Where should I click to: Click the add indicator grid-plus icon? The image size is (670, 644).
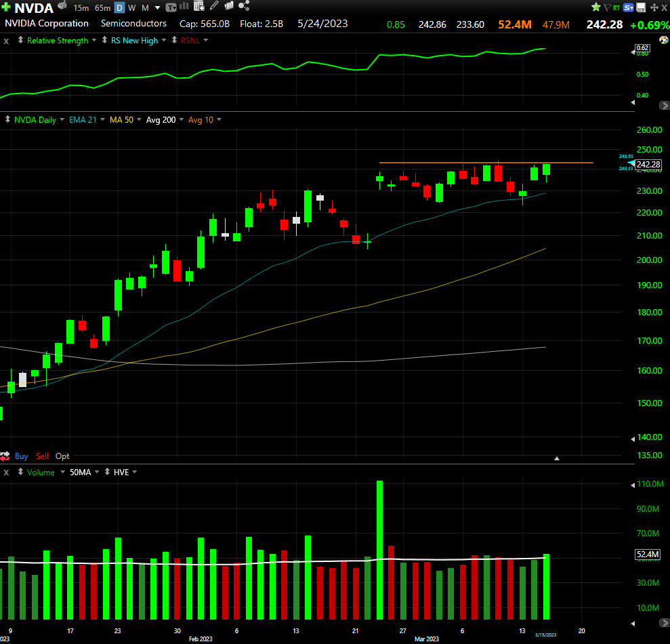point(198,5)
